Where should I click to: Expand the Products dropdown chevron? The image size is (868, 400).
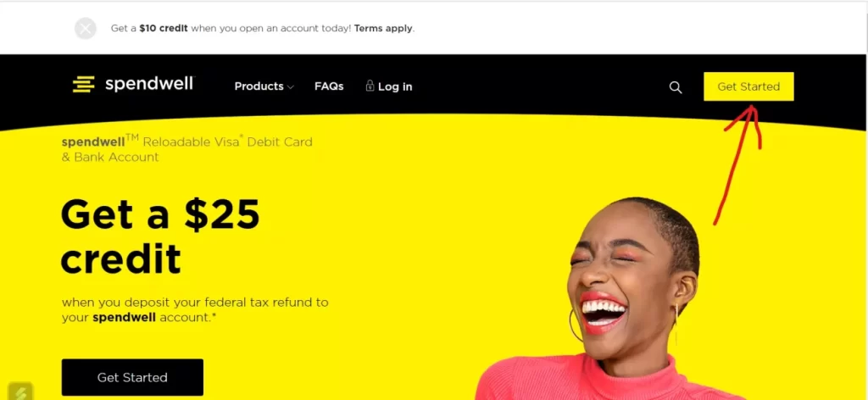pos(291,87)
